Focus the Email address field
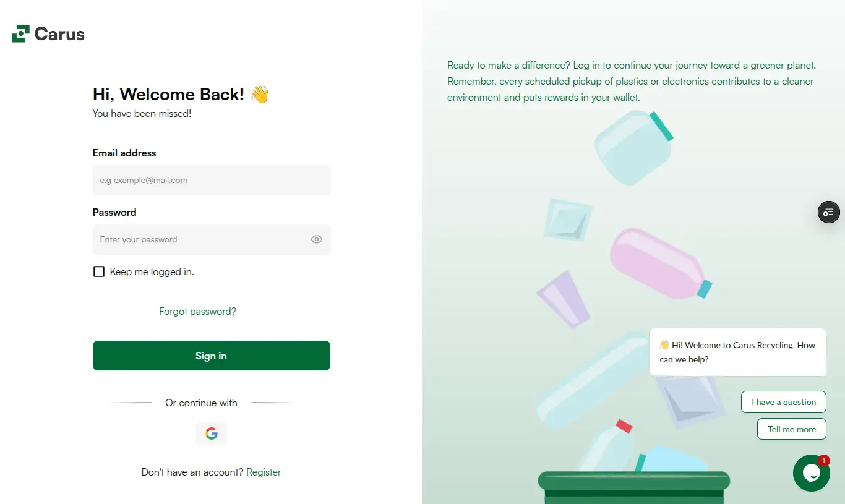845x504 pixels. 212,180
